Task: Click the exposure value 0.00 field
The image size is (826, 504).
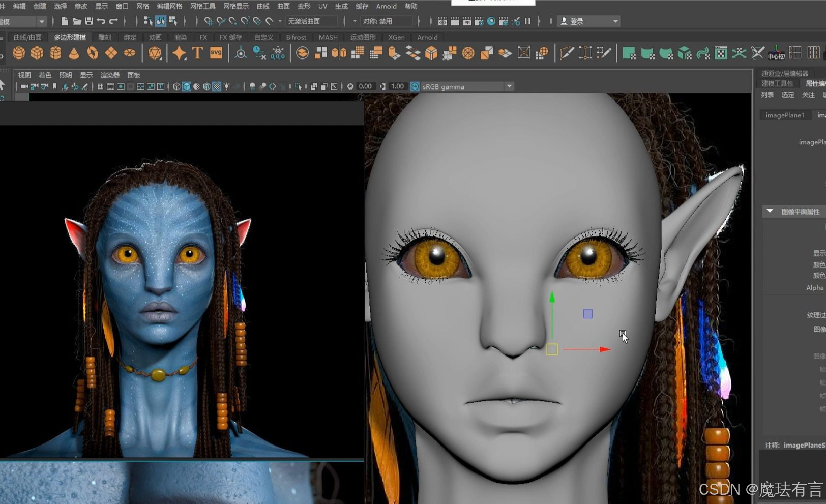Action: tap(365, 86)
